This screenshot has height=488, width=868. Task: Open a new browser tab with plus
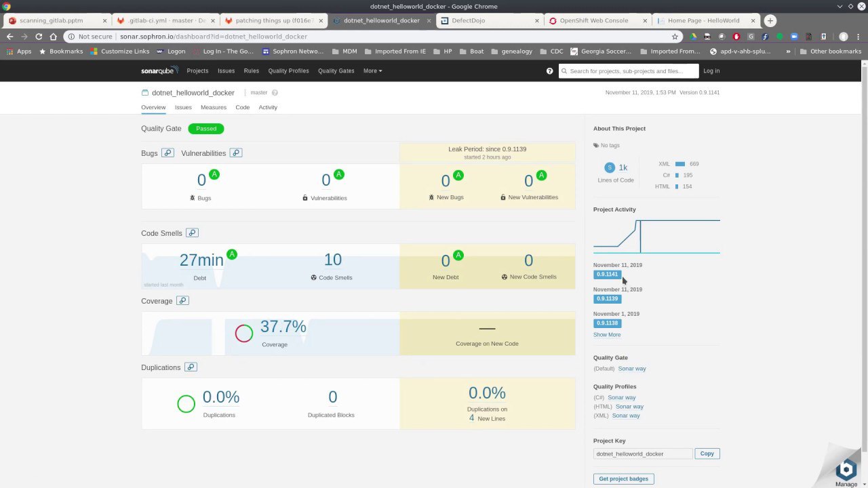coord(770,20)
